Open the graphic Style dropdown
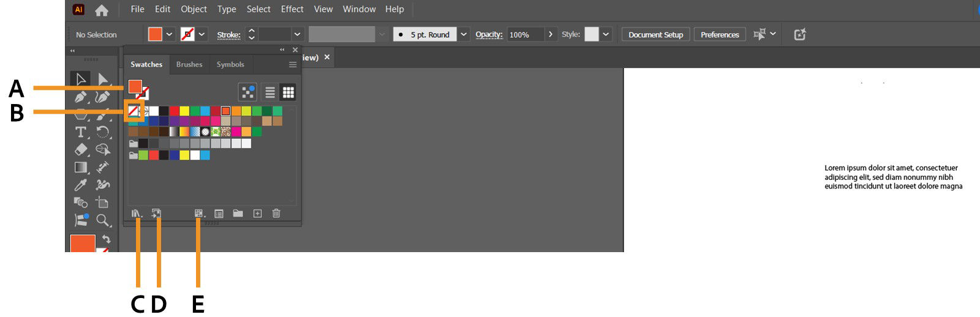The width and height of the screenshot is (980, 317). tap(606, 34)
